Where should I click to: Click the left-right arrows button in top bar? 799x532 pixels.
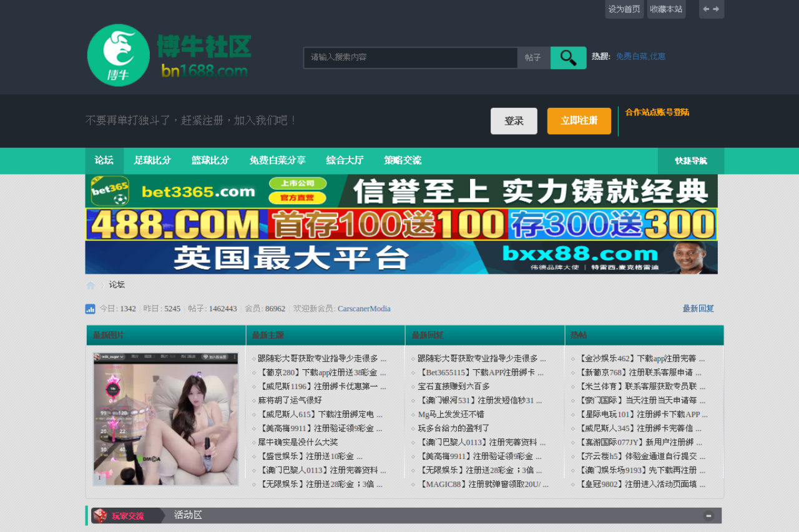pyautogui.click(x=712, y=9)
